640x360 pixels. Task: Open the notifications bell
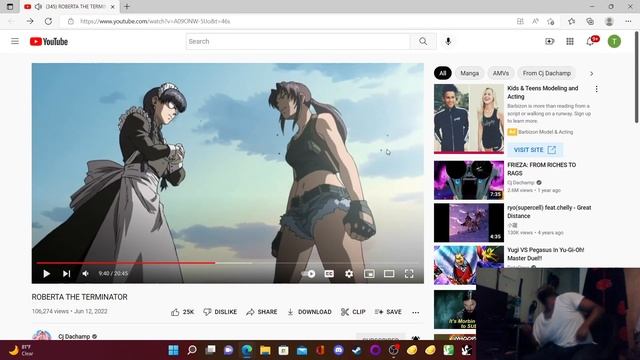click(x=590, y=41)
